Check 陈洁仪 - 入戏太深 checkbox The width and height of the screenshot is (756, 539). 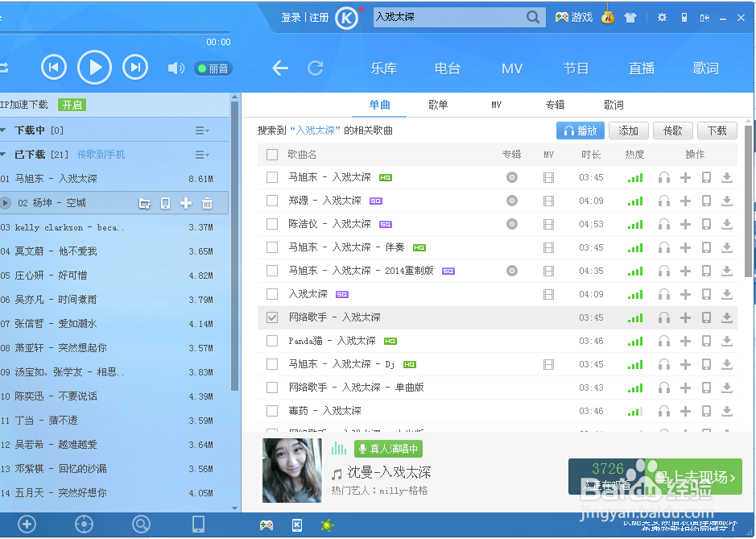point(272,225)
